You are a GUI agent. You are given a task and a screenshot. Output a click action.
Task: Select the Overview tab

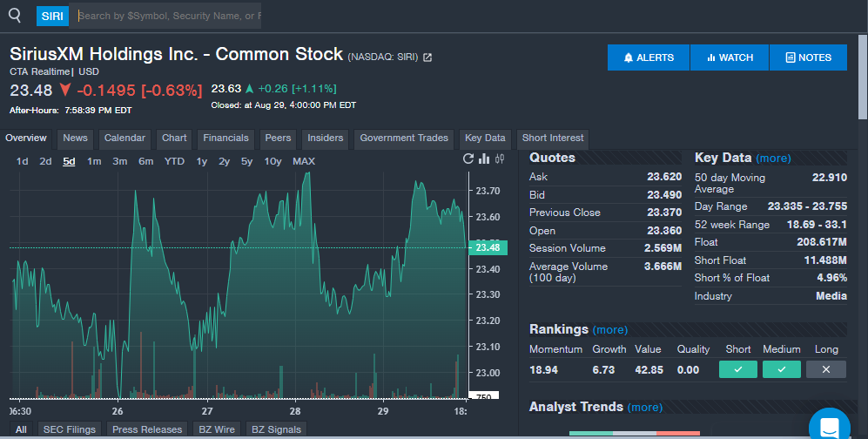pyautogui.click(x=26, y=138)
